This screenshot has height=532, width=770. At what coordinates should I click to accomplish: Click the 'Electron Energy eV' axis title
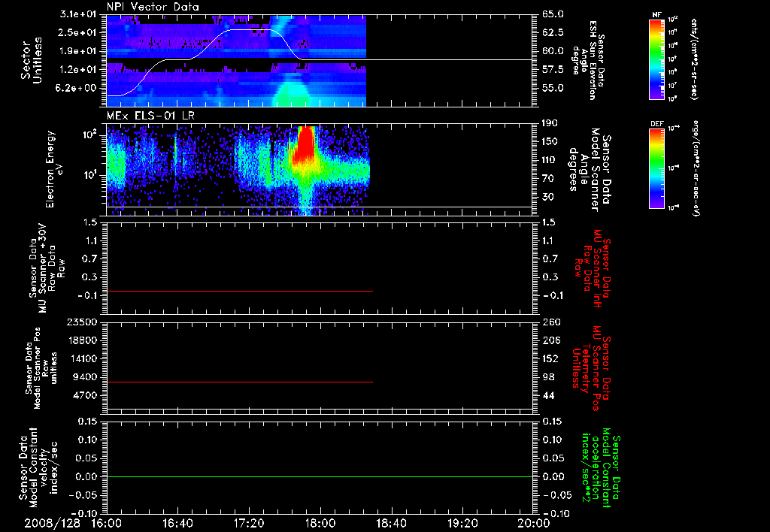55,169
